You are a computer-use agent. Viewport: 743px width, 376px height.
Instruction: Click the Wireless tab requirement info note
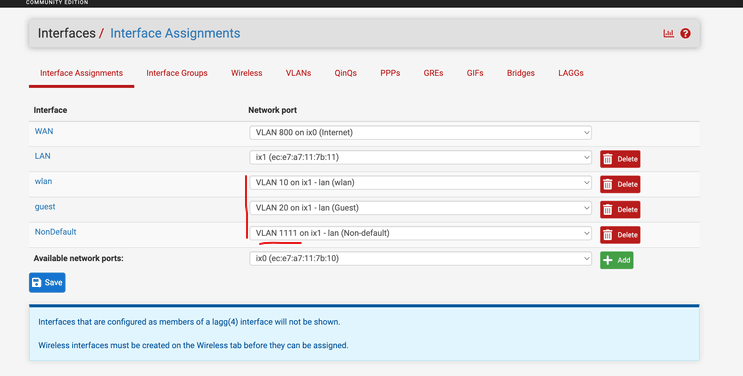point(193,345)
